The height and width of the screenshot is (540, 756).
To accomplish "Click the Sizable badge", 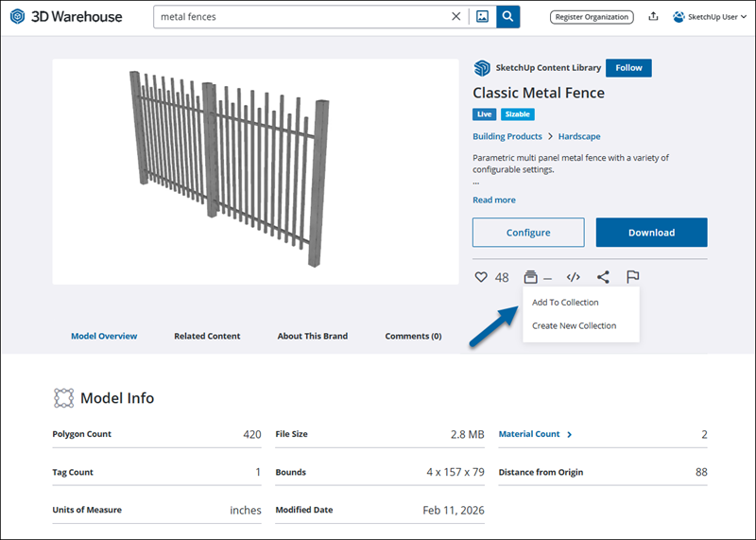I will click(517, 114).
